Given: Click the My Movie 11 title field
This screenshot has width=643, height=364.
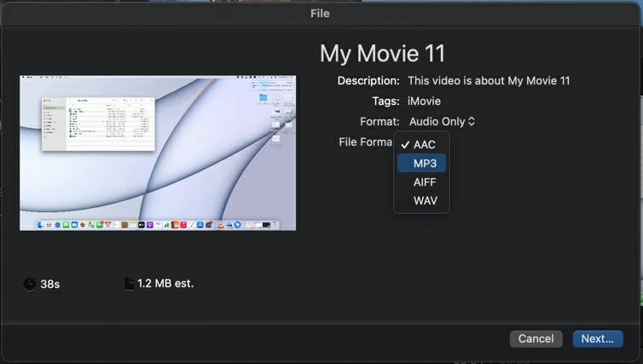Looking at the screenshot, I should pyautogui.click(x=382, y=53).
